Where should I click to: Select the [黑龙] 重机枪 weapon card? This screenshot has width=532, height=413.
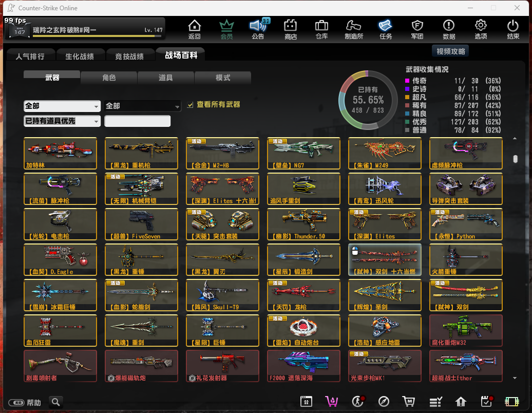tap(142, 153)
